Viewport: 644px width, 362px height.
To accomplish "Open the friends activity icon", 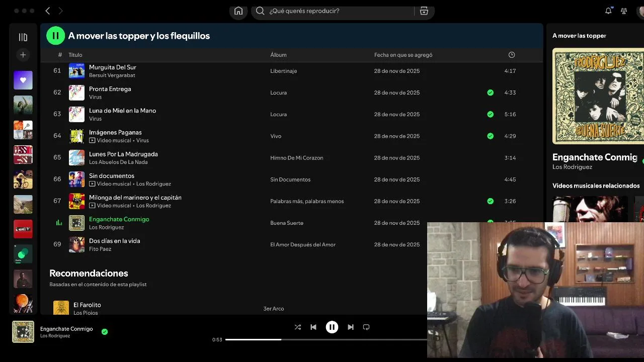I will [624, 11].
